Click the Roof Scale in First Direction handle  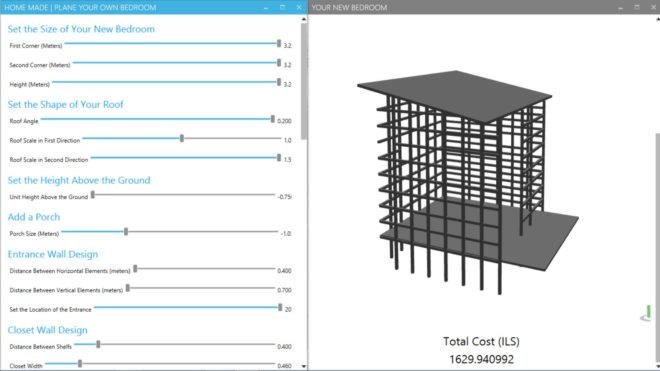click(x=182, y=138)
